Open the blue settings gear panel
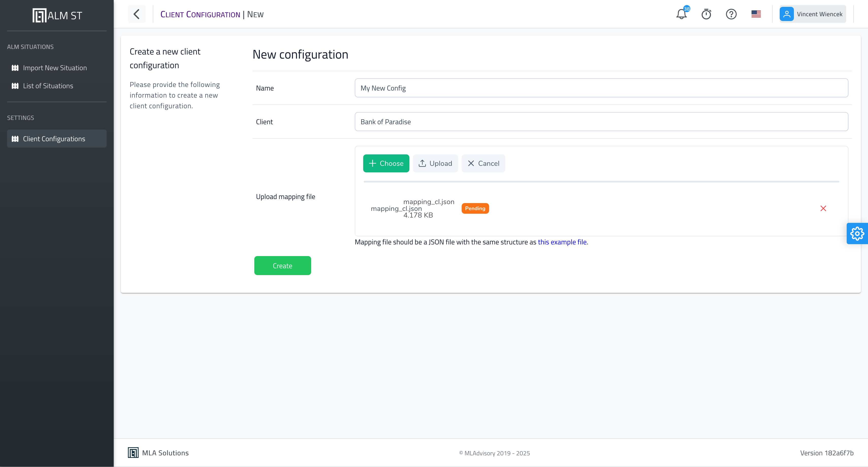The width and height of the screenshot is (868, 467). [x=857, y=234]
